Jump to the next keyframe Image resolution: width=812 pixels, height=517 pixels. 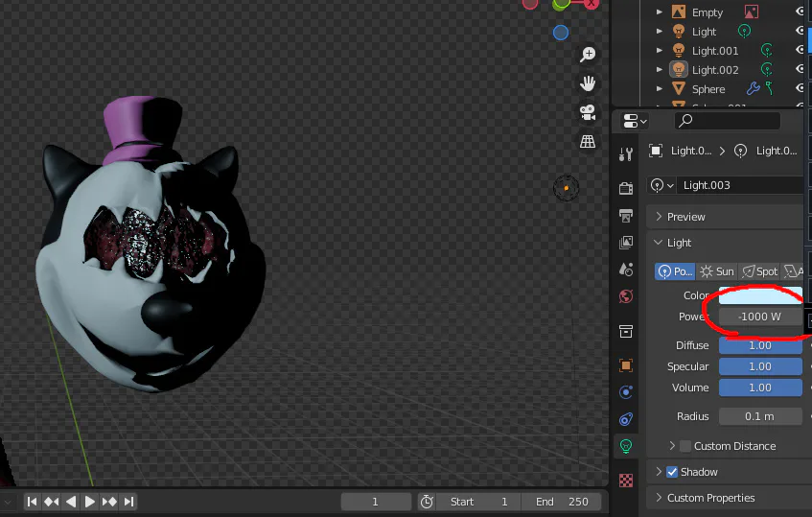point(109,502)
